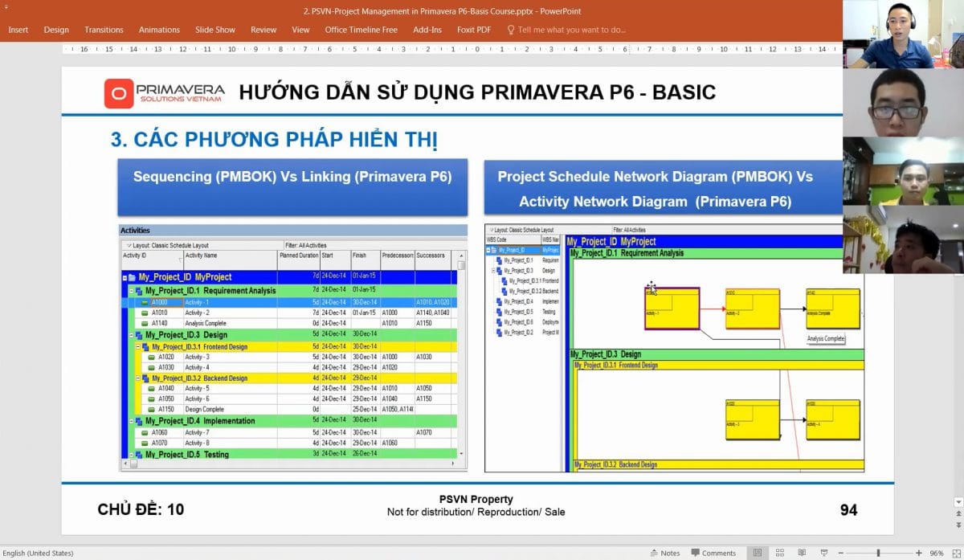
Task: Collapse My_Project_ID.3 Design group
Action: (x=133, y=335)
